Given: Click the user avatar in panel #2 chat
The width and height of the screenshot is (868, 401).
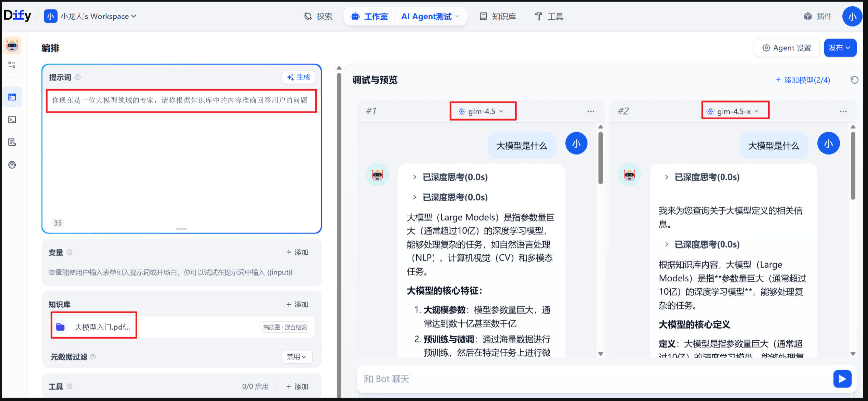Looking at the screenshot, I should (x=829, y=144).
